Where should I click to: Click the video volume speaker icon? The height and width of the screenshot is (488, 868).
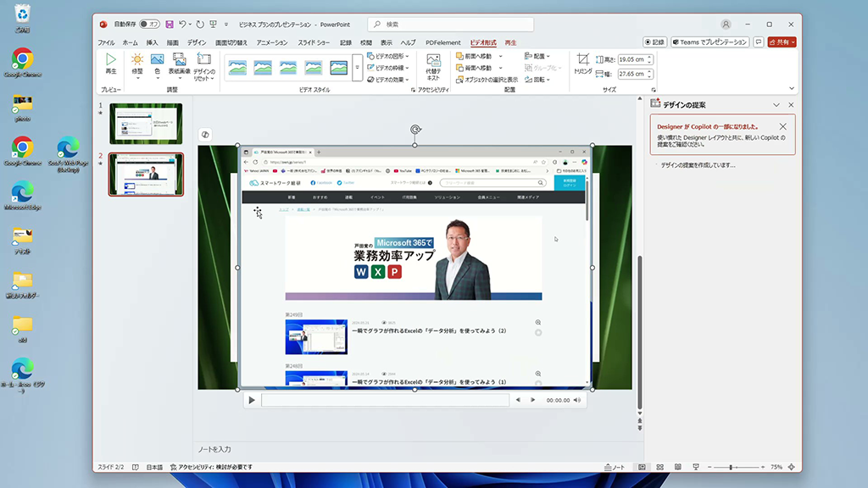[576, 400]
